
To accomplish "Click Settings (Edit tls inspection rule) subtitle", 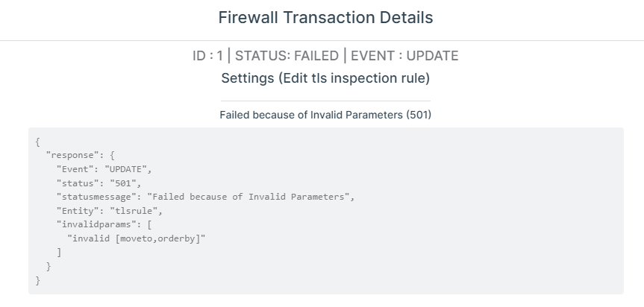I will 325,78.
